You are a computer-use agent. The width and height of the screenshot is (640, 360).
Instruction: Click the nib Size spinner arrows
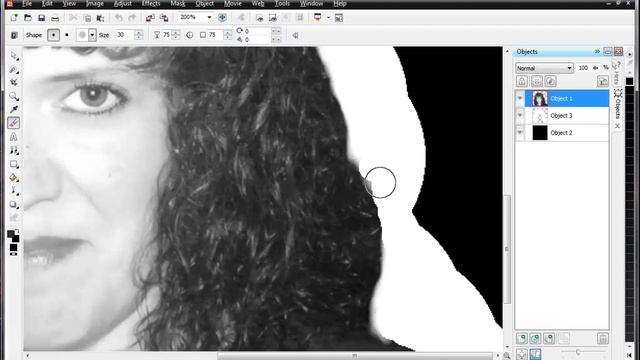pyautogui.click(x=139, y=35)
